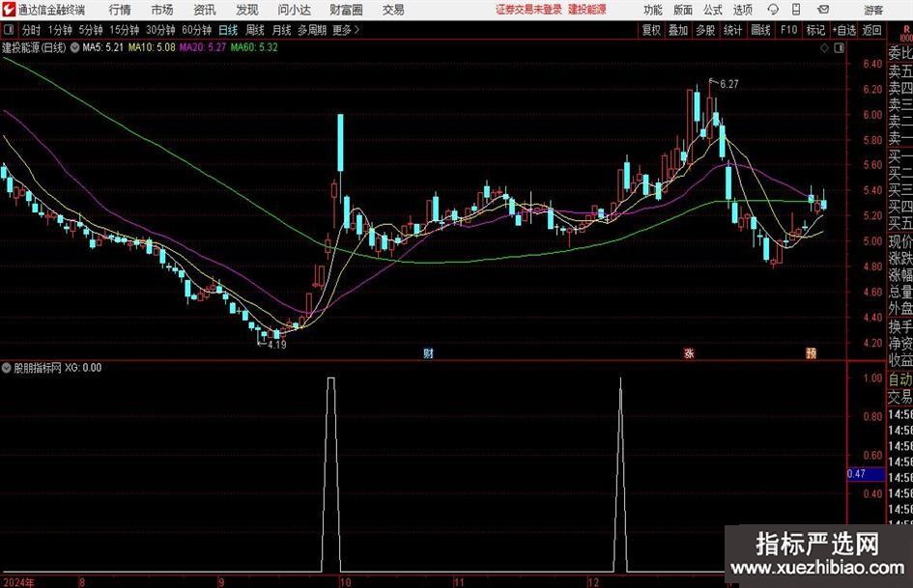Image resolution: width=913 pixels, height=588 pixels.
Task: Click the 自动 button in right panel
Action: [x=900, y=379]
